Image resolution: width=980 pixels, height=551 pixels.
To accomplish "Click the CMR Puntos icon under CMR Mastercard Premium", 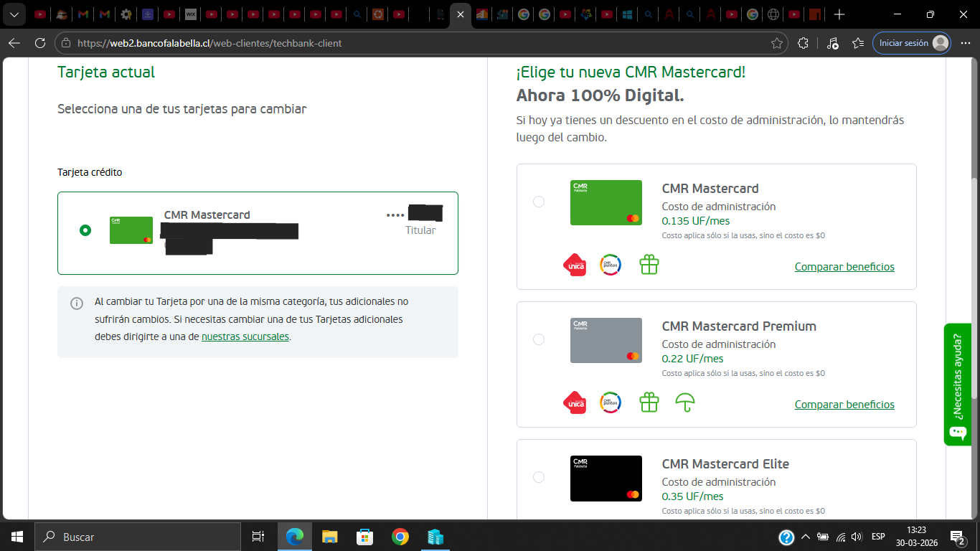I will click(610, 402).
